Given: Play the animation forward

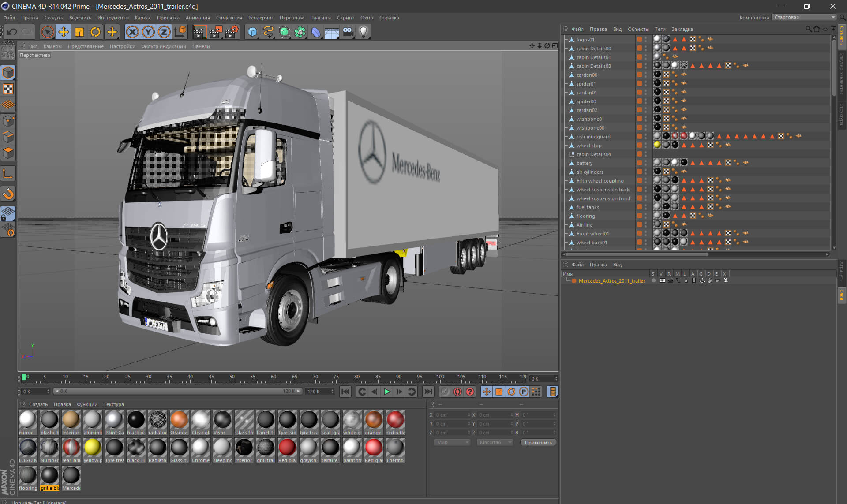Looking at the screenshot, I should pyautogui.click(x=387, y=392).
